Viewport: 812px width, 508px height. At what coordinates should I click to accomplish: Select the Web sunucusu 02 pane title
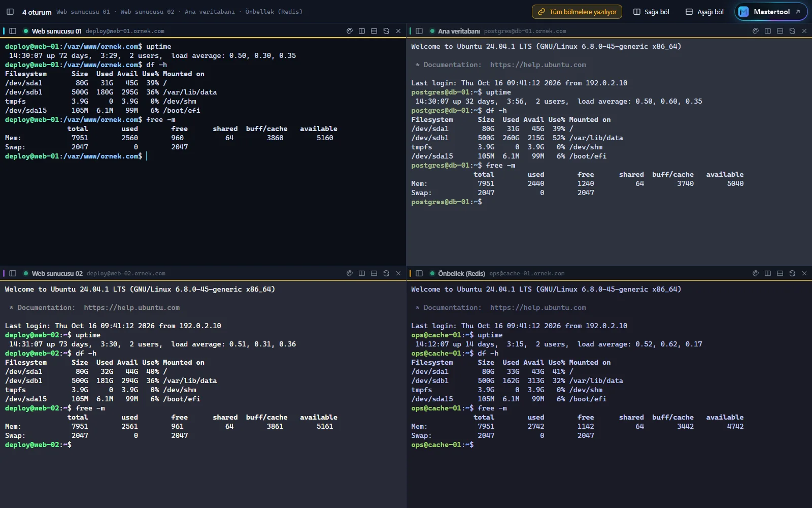[57, 273]
